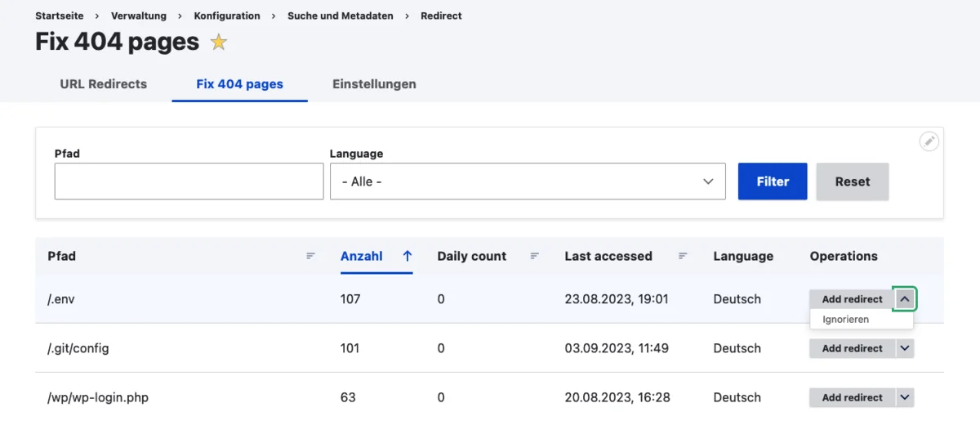Sort the table by Anzahl column
This screenshot has height=421, width=980.
coord(362,256)
